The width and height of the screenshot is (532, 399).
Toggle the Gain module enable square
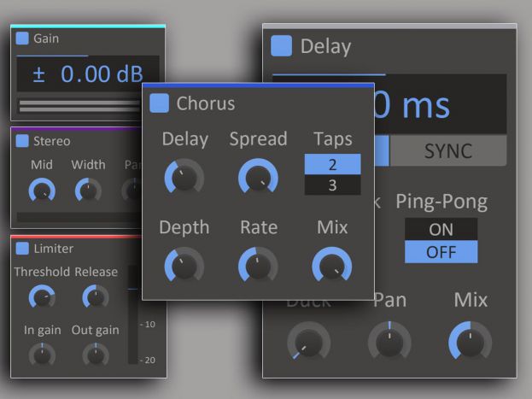click(x=22, y=38)
